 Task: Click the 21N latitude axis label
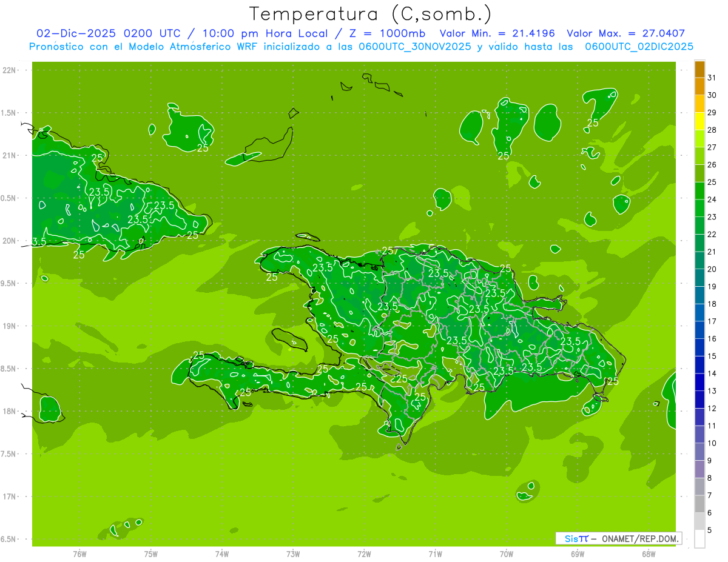click(10, 155)
